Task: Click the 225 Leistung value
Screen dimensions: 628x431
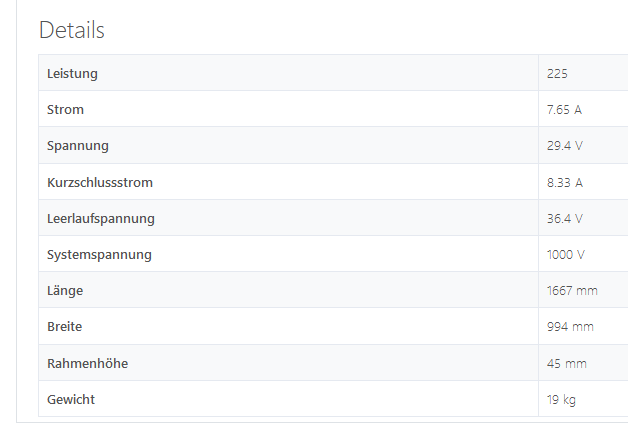Action: 557,74
